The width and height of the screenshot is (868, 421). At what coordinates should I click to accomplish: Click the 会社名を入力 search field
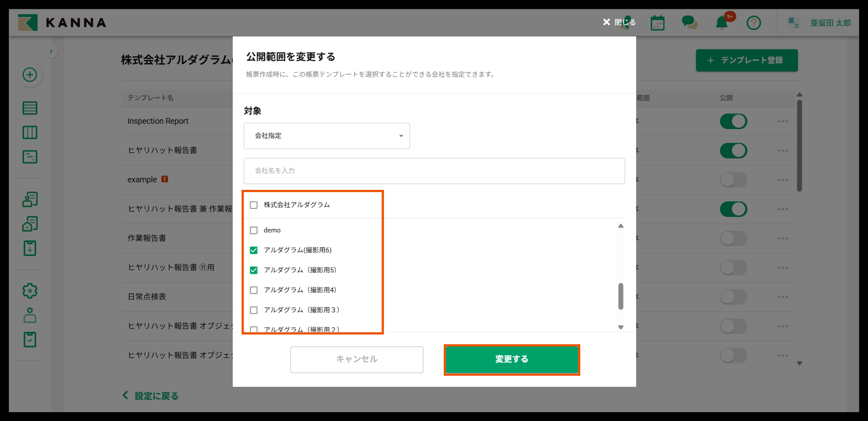coord(434,171)
